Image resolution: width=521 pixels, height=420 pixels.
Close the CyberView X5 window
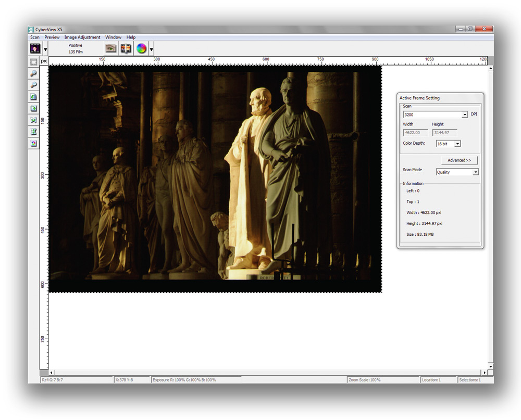(484, 29)
